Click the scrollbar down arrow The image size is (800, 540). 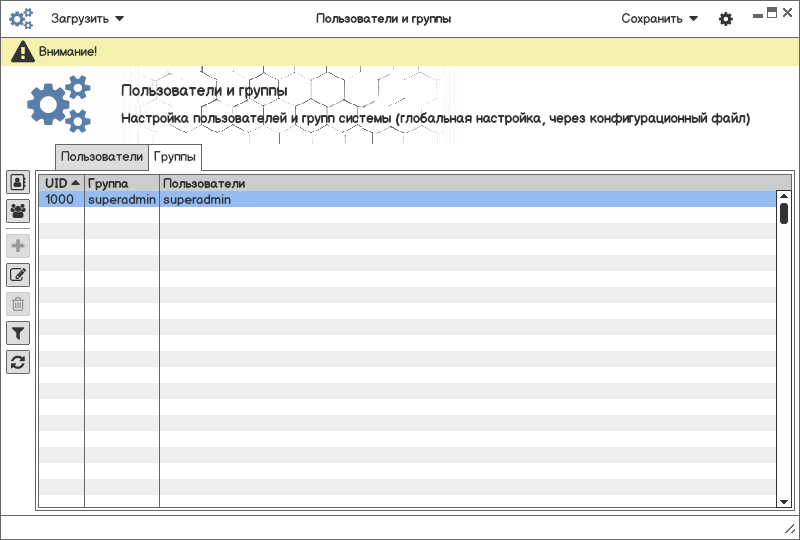(x=784, y=500)
